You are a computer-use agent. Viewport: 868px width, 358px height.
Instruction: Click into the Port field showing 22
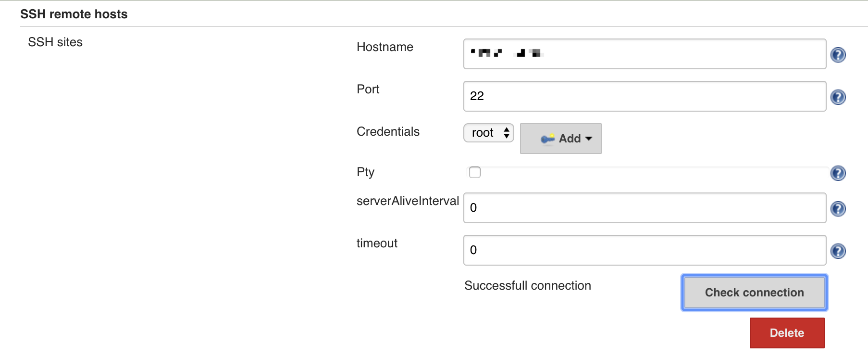[644, 96]
